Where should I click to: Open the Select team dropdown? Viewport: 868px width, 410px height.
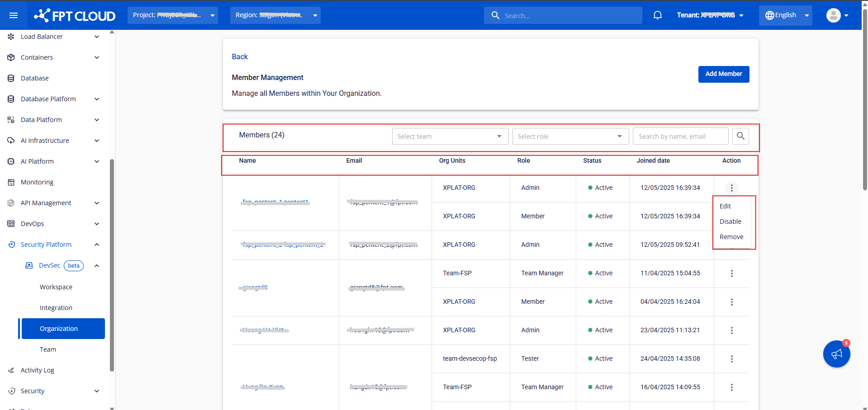pyautogui.click(x=450, y=137)
